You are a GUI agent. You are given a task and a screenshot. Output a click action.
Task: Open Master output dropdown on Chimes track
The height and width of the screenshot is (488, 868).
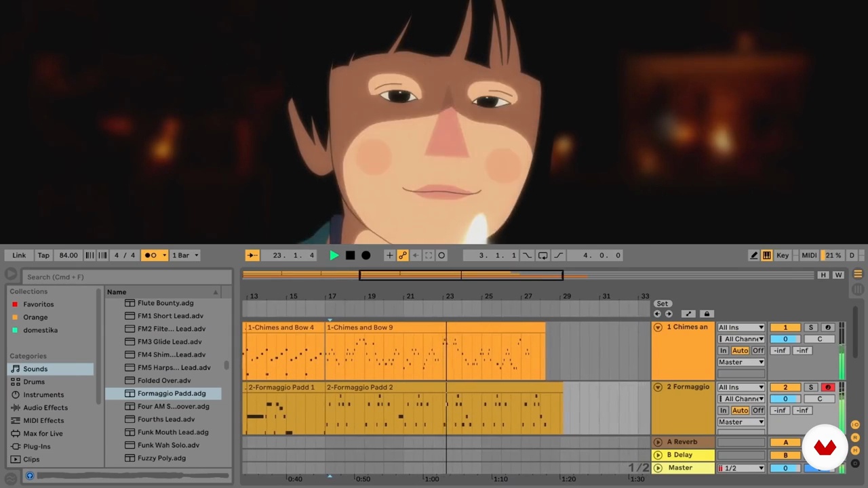(x=741, y=362)
